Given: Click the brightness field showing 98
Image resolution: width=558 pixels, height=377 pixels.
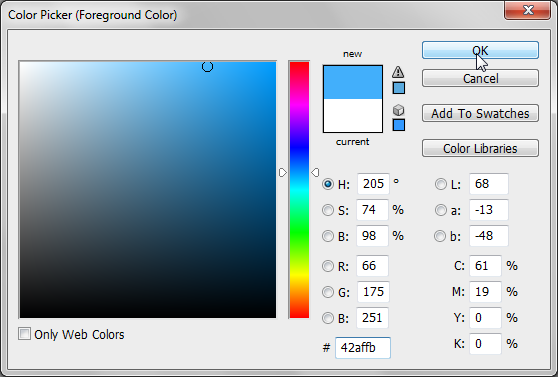Looking at the screenshot, I should point(372,236).
